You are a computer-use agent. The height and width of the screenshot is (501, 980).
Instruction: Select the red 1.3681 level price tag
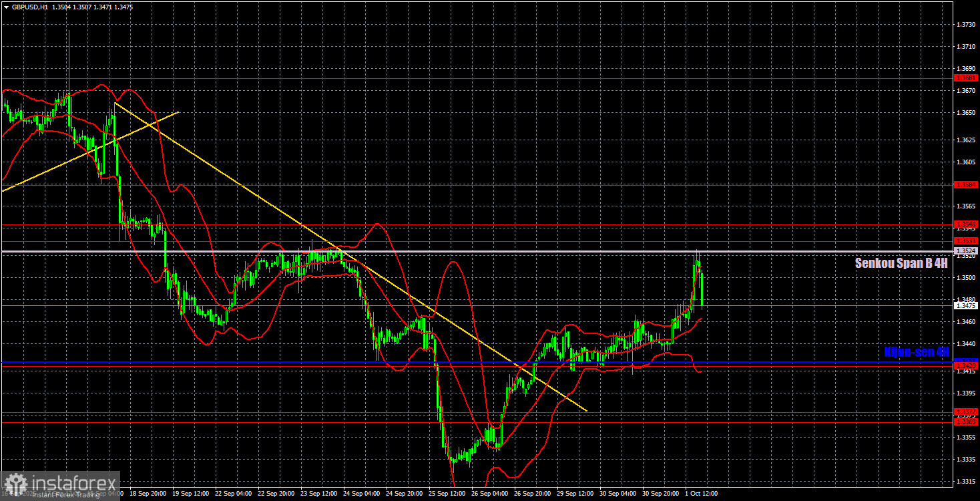click(x=966, y=77)
